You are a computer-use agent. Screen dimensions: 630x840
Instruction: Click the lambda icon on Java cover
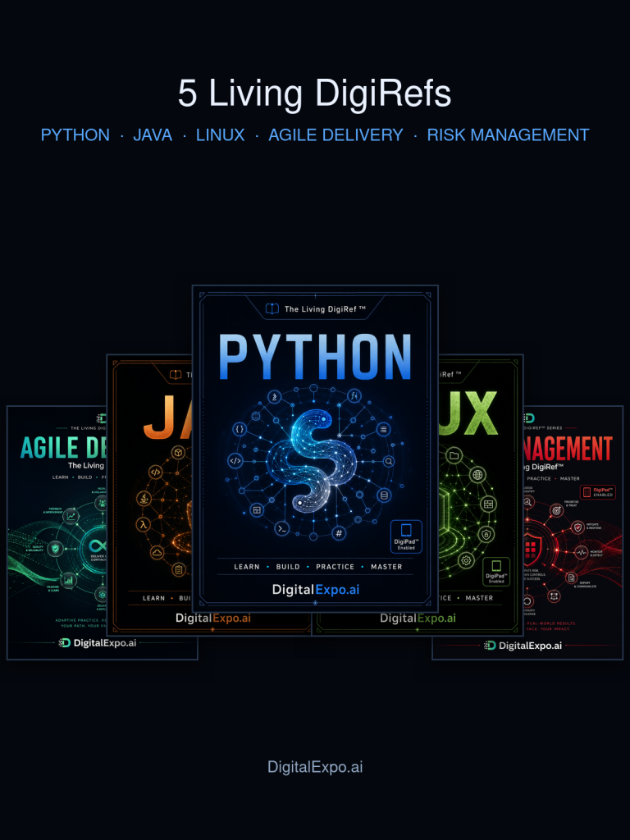click(143, 525)
